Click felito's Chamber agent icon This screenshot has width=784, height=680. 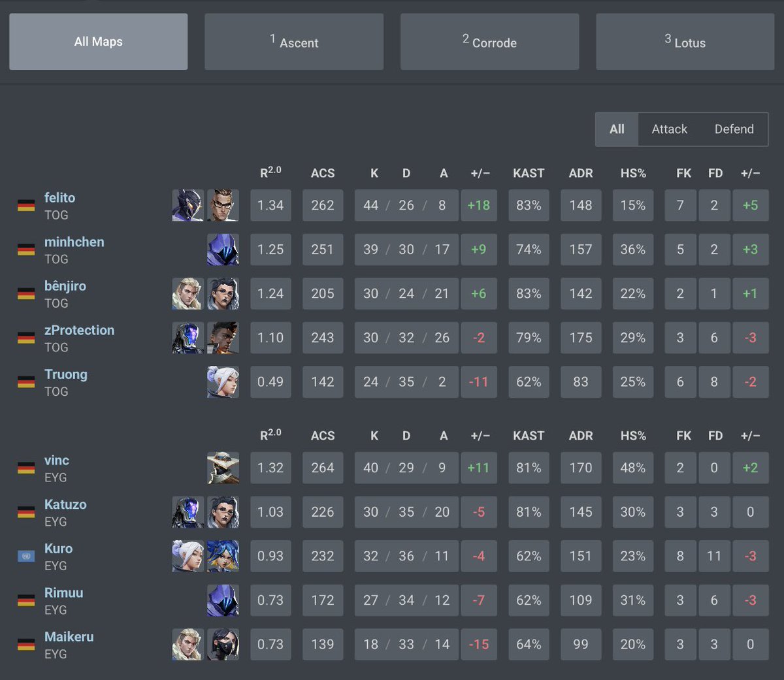click(x=223, y=205)
